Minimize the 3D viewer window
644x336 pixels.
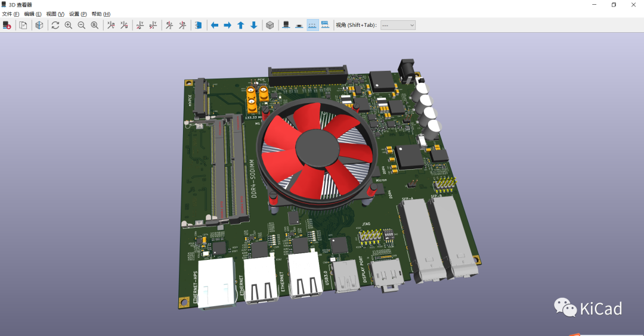tap(595, 5)
